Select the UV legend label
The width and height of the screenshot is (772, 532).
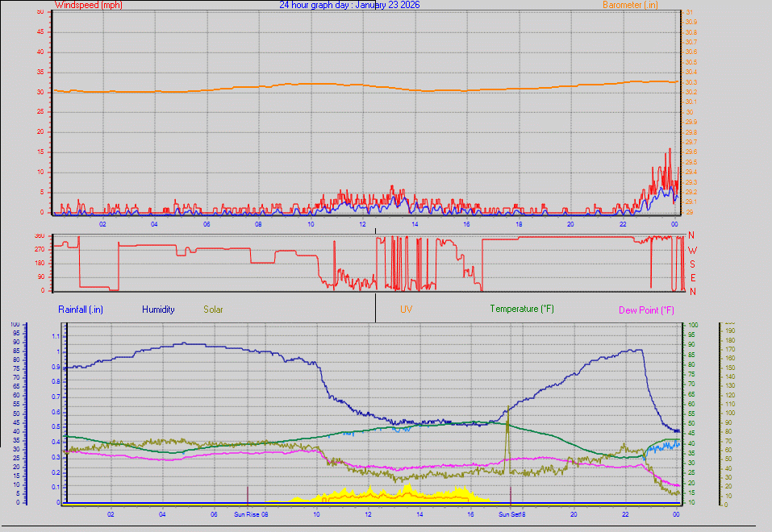[407, 309]
